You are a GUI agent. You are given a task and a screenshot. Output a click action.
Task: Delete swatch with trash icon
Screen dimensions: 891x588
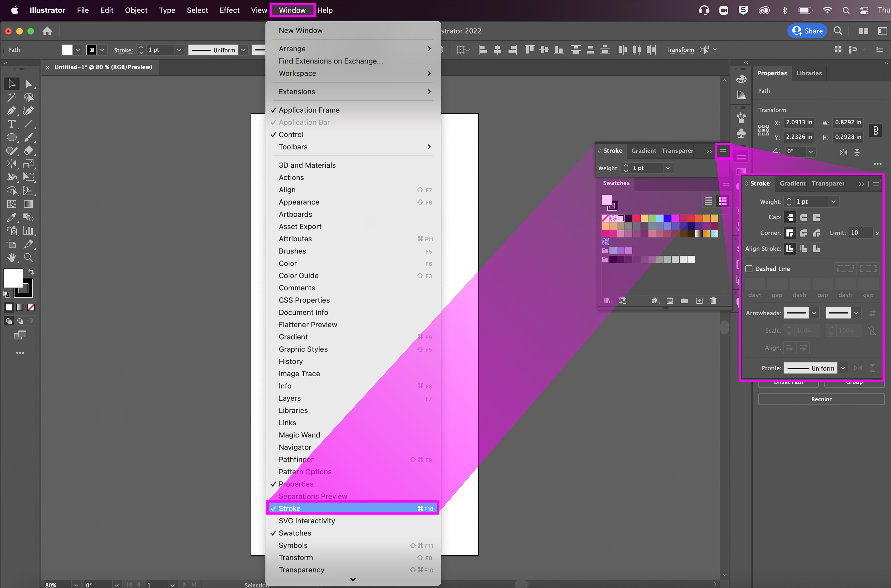[713, 301]
